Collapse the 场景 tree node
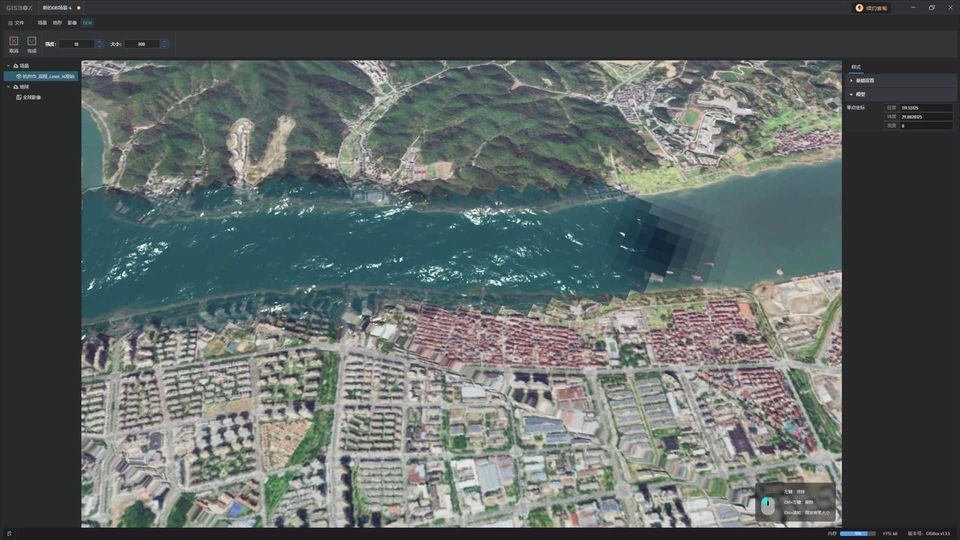The image size is (960, 540). pyautogui.click(x=8, y=65)
